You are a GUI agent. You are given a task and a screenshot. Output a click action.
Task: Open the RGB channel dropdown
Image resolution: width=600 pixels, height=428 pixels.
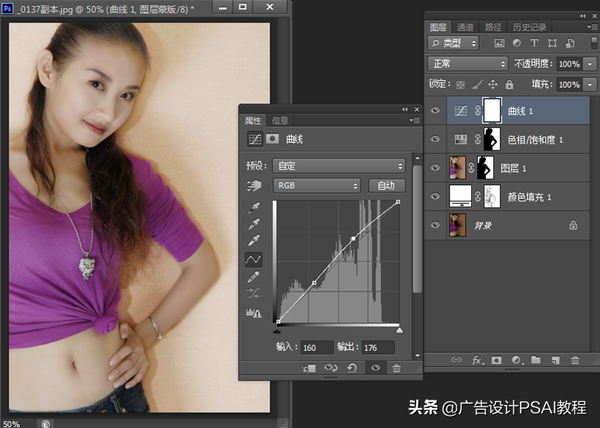click(x=316, y=185)
